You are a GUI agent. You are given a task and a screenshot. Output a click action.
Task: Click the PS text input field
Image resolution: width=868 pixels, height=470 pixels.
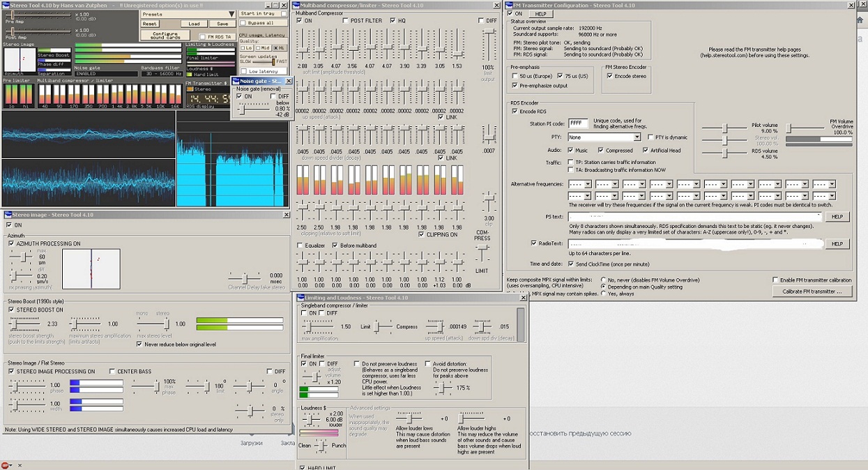pos(695,217)
